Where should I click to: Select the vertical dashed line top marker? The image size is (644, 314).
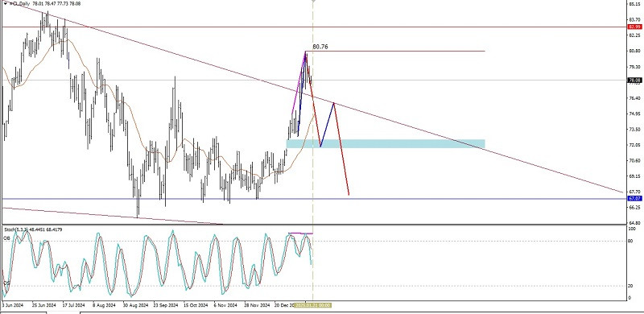point(313,2)
